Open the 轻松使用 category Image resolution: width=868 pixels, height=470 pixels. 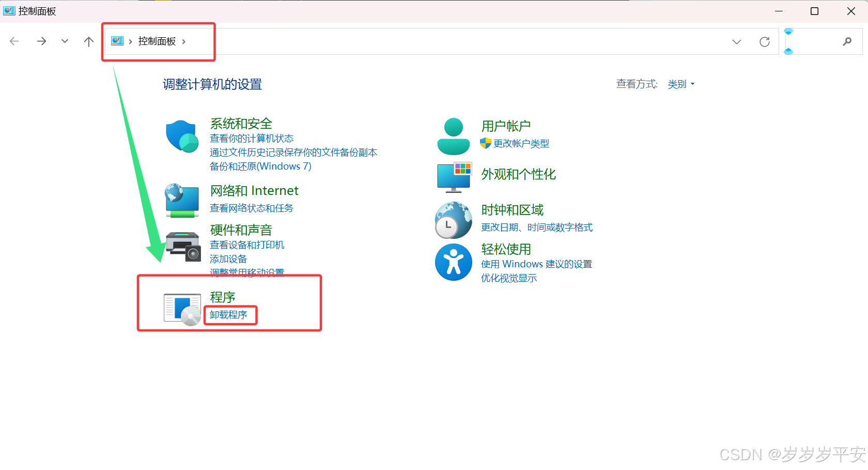506,249
